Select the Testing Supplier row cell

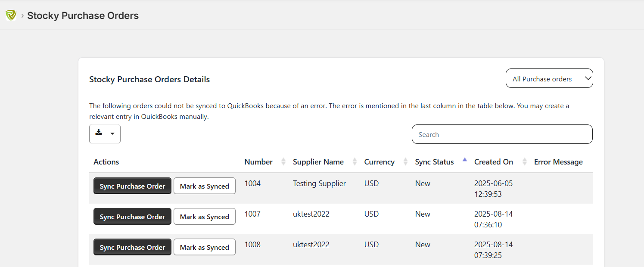coord(319,183)
